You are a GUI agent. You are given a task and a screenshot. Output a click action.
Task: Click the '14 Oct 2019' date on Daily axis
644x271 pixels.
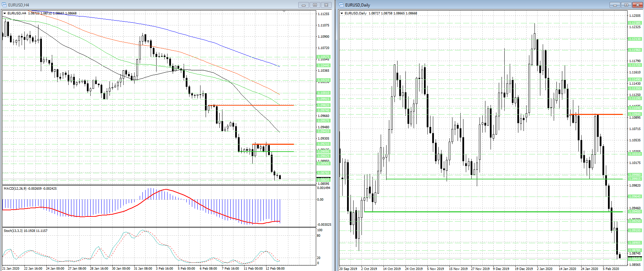(392, 269)
